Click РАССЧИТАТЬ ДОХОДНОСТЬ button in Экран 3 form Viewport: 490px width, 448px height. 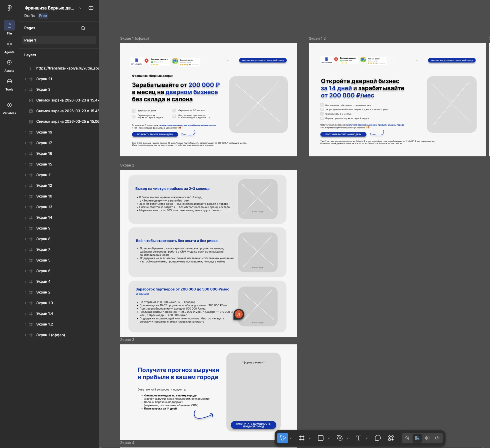(x=253, y=425)
